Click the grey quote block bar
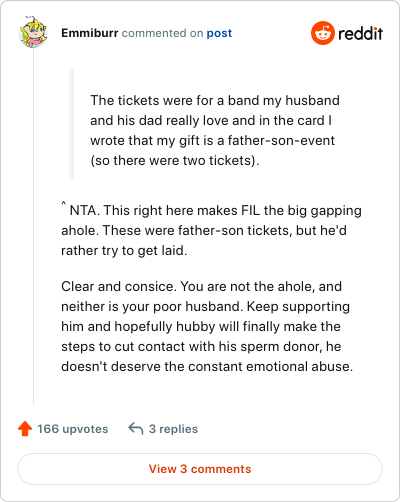Screen dimensions: 400x502 [x=71, y=124]
